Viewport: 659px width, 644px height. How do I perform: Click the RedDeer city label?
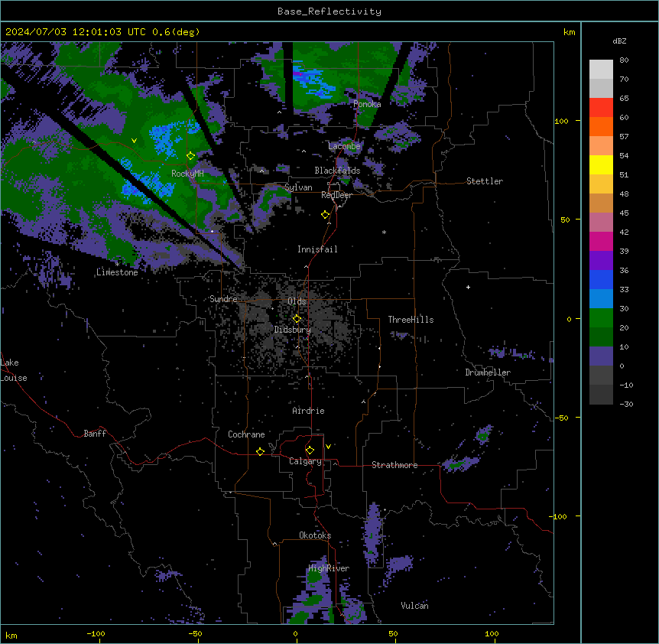pyautogui.click(x=336, y=195)
